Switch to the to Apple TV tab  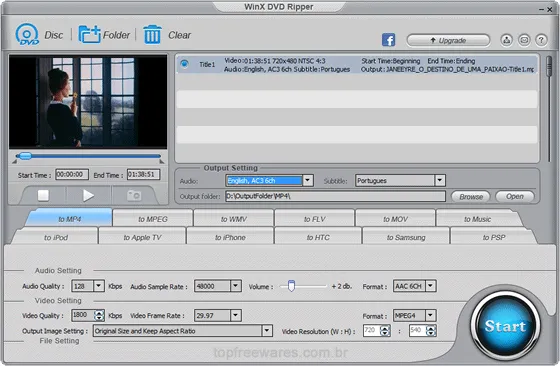(x=142, y=237)
